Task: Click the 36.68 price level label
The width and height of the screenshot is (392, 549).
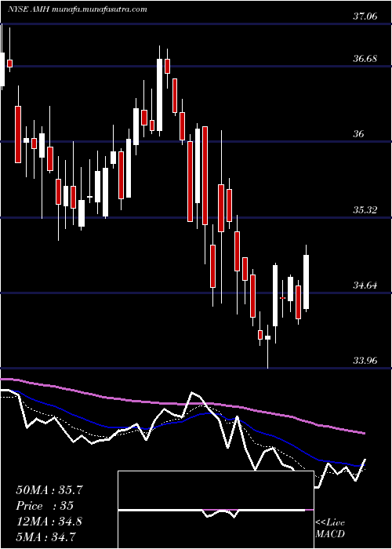Action: point(365,59)
